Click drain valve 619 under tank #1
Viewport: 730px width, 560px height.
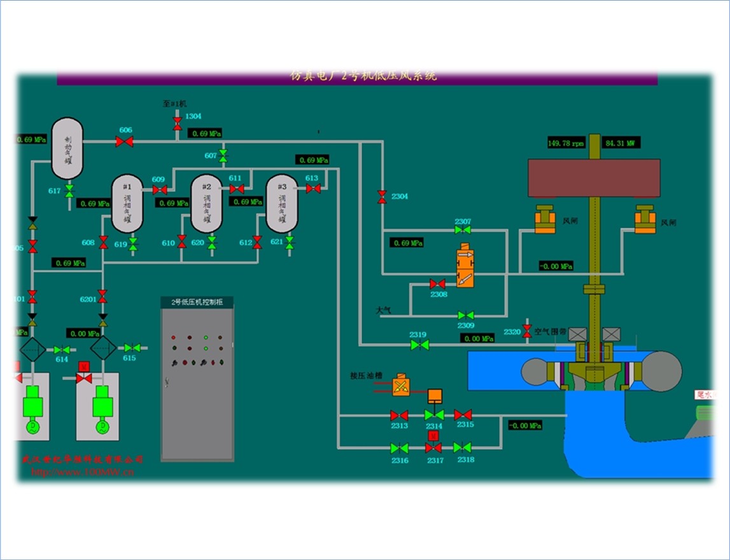[133, 244]
